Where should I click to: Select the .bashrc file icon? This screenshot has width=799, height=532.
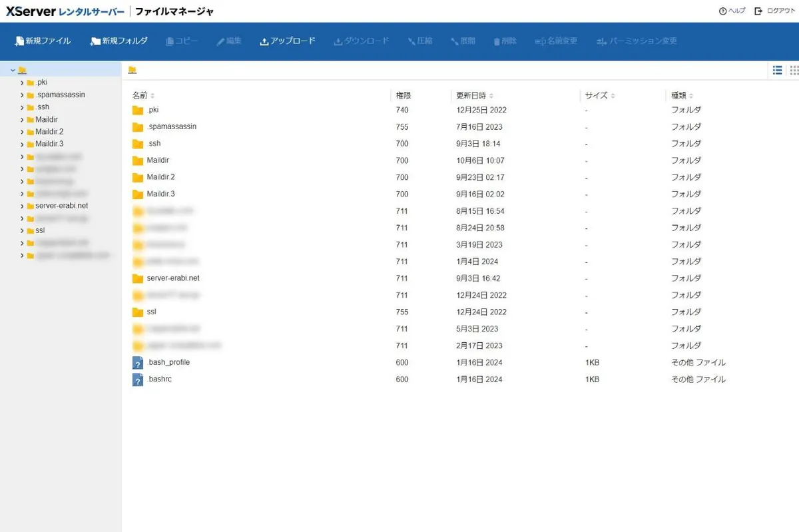[x=138, y=380]
